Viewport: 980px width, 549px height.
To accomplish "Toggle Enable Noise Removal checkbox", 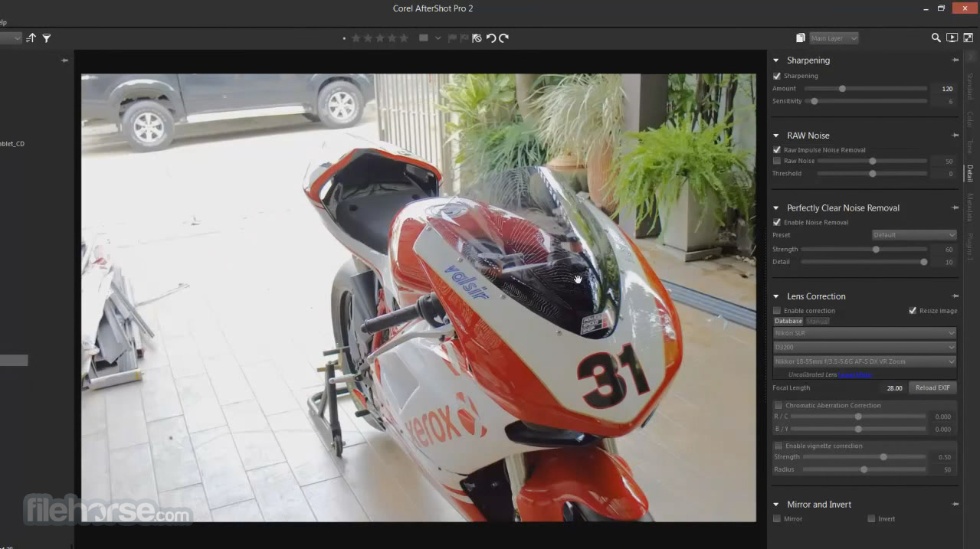I will pos(777,222).
